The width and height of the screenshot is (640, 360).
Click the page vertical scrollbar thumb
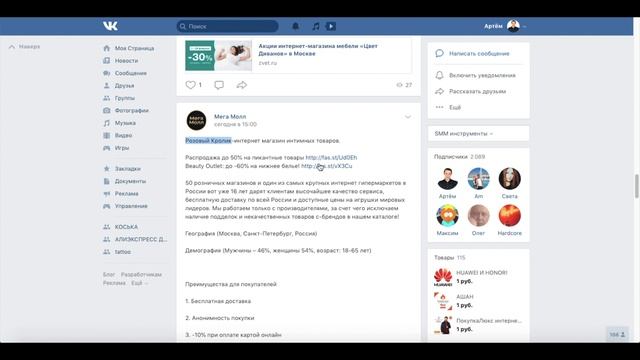[636, 186]
